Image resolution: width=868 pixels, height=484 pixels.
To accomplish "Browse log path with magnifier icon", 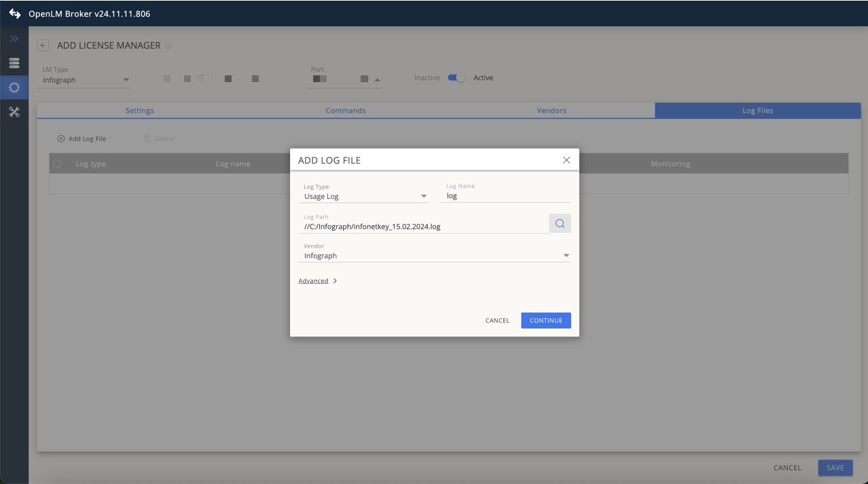I will [560, 223].
